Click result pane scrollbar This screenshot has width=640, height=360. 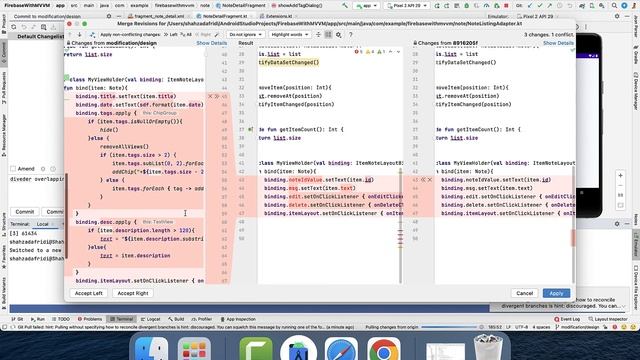point(400,227)
